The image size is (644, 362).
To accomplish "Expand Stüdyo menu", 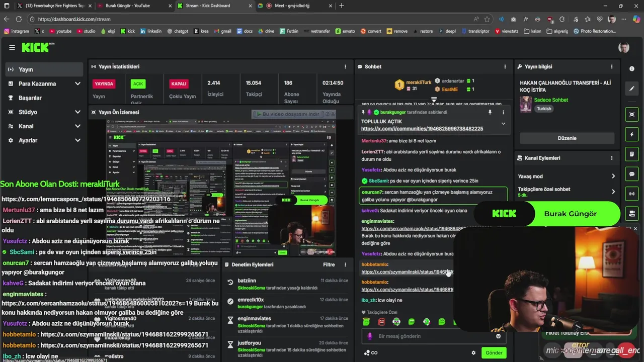I will click(44, 112).
